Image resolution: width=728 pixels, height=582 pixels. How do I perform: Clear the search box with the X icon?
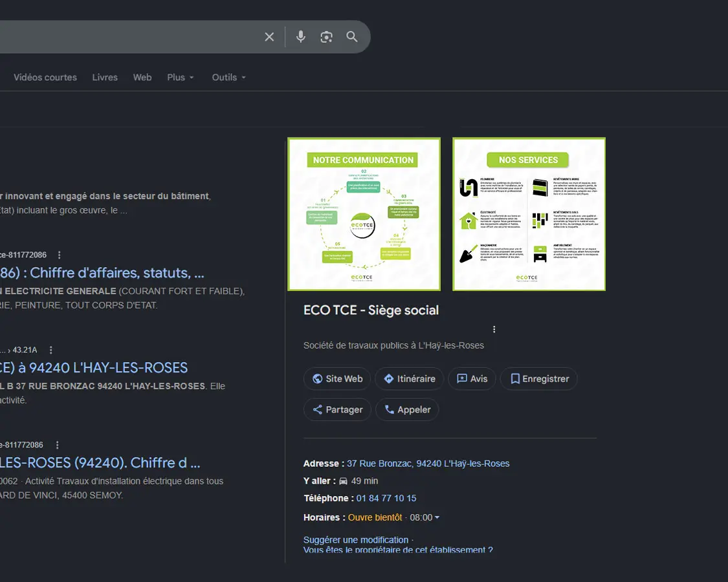coord(269,37)
